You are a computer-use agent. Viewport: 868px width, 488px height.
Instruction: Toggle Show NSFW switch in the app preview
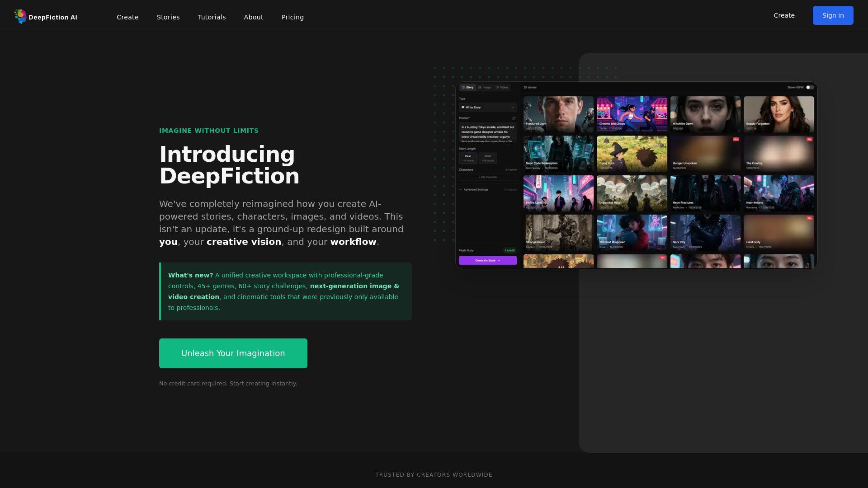click(810, 87)
